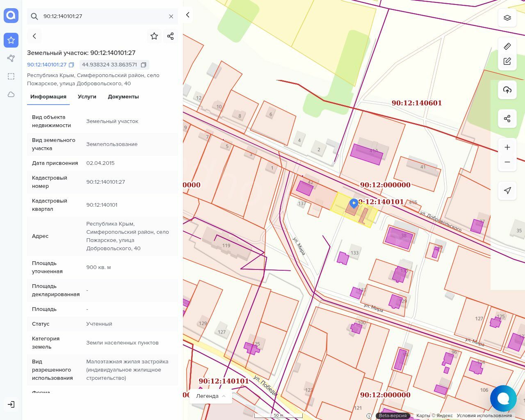
Task: Expand the Легенда legend dropdown
Action: 211,396
